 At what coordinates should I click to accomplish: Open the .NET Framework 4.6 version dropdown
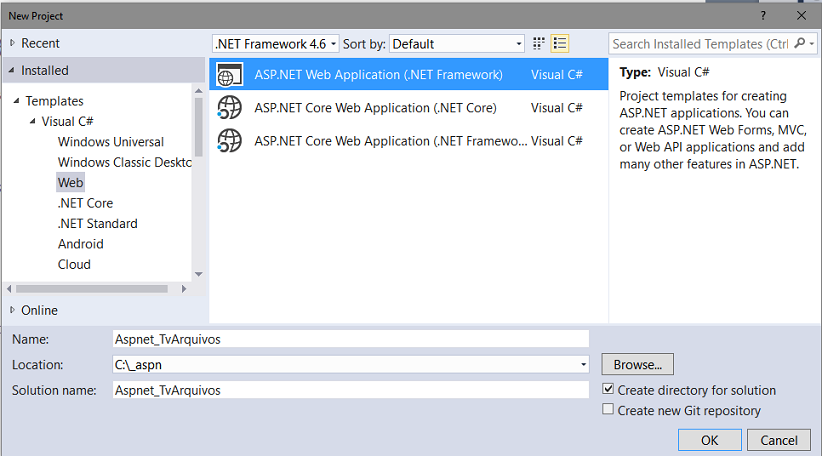click(276, 44)
